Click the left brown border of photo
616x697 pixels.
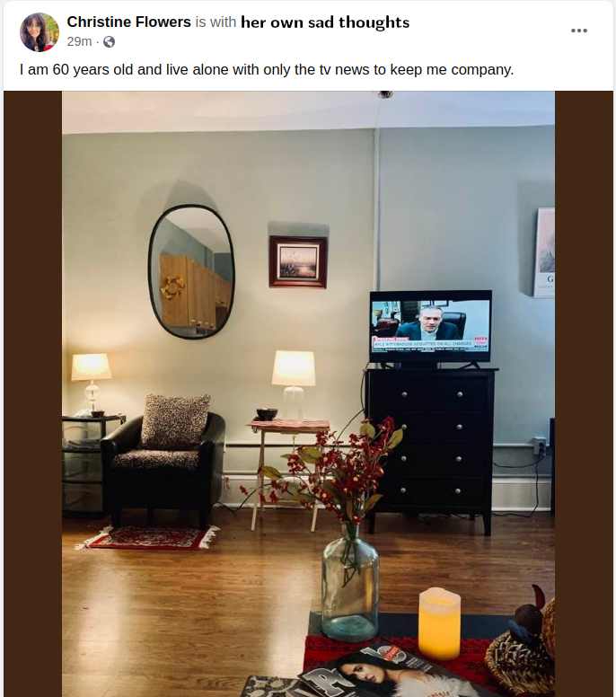click(x=33, y=393)
